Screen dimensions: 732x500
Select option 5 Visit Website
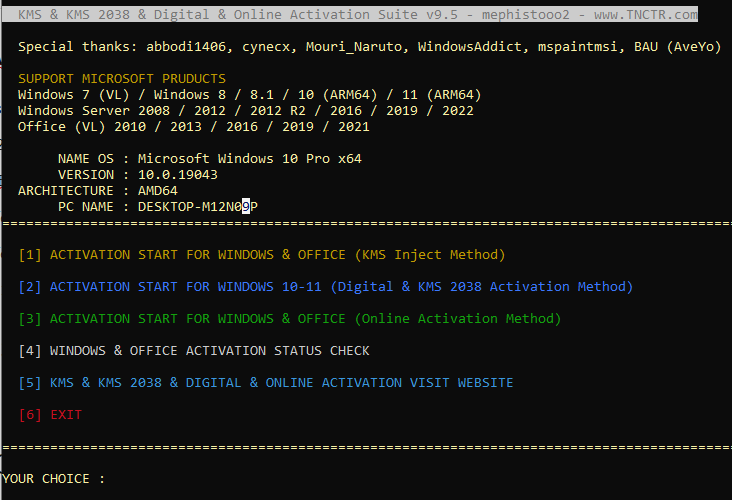(x=266, y=383)
